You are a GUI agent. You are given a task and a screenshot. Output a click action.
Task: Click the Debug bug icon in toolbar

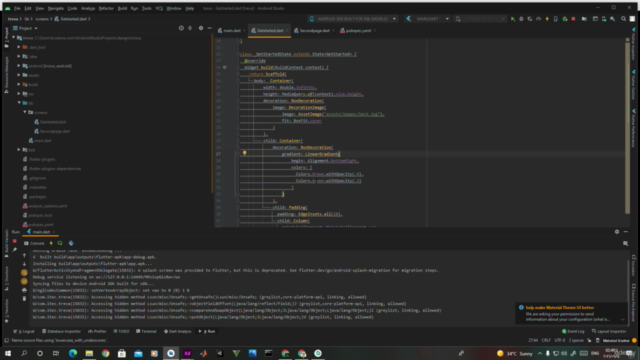[521, 19]
